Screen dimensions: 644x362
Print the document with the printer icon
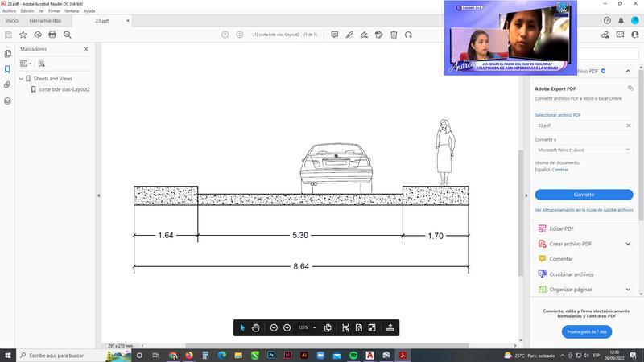coord(52,35)
